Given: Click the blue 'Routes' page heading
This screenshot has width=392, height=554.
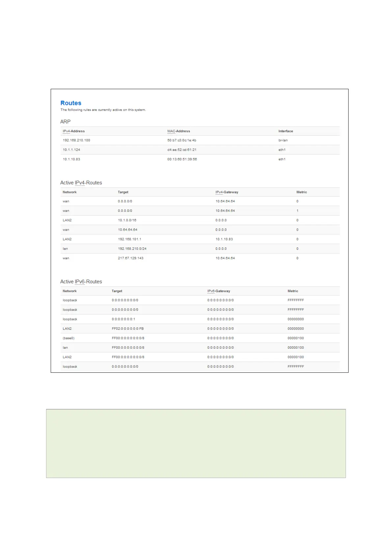Looking at the screenshot, I should pyautogui.click(x=71, y=103).
